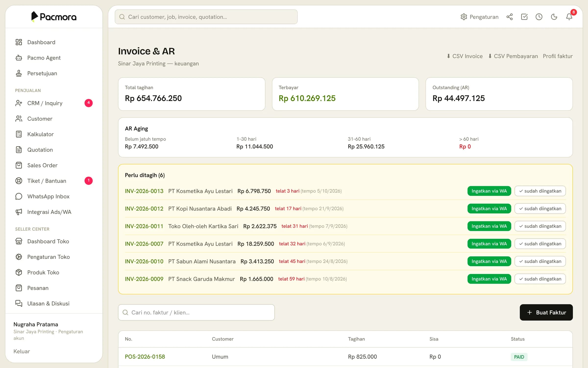Open POS-2026-0158 in invoice table
Viewport: 588px width, 368px height.
tap(145, 357)
